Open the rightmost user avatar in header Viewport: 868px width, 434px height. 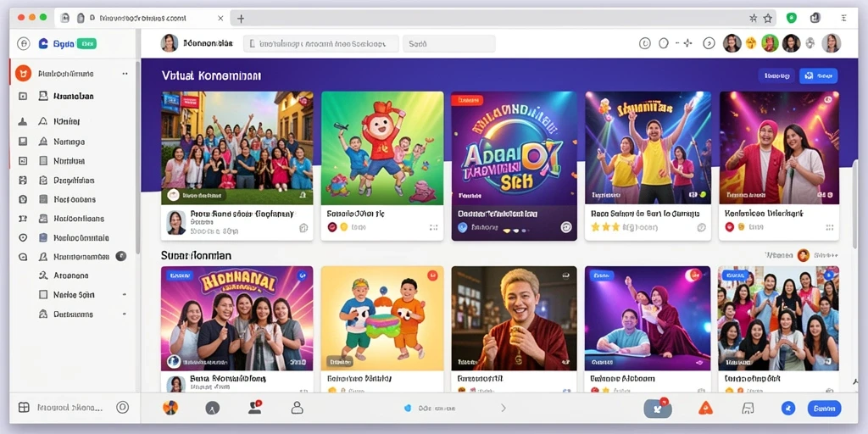pyautogui.click(x=832, y=42)
